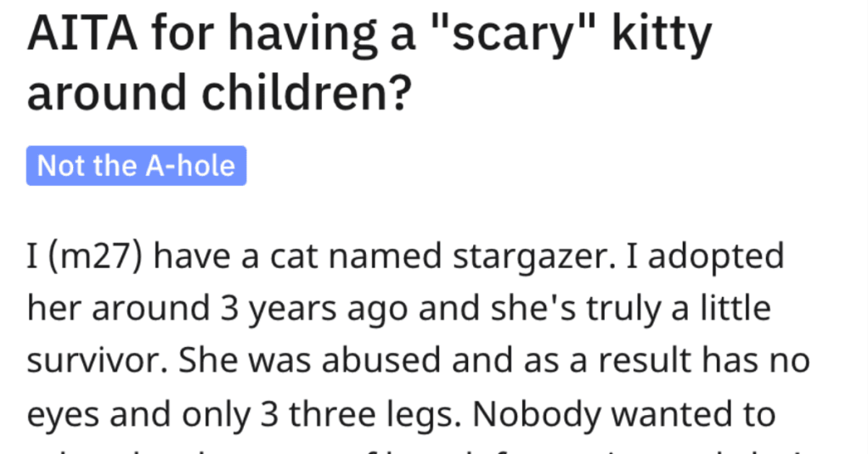Click the cat name "stargazer" in body
The image size is (868, 454).
pyautogui.click(x=529, y=258)
